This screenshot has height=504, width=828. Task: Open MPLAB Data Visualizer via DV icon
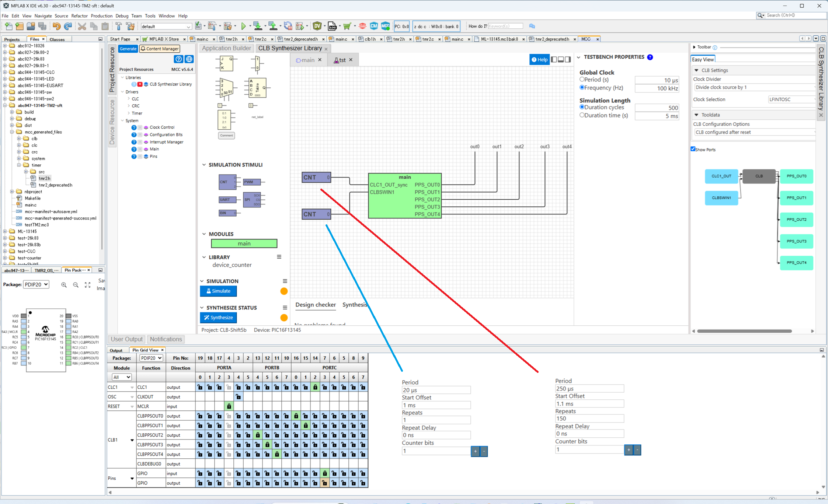(x=317, y=26)
